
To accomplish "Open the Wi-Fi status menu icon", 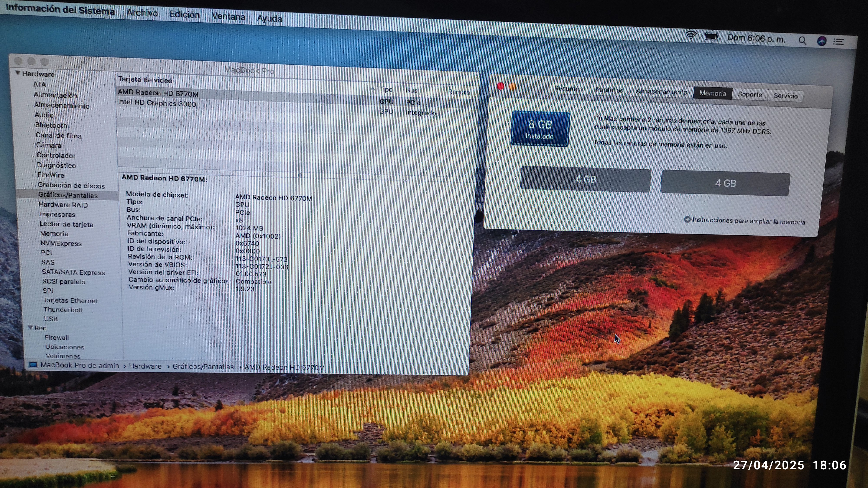I will (691, 35).
